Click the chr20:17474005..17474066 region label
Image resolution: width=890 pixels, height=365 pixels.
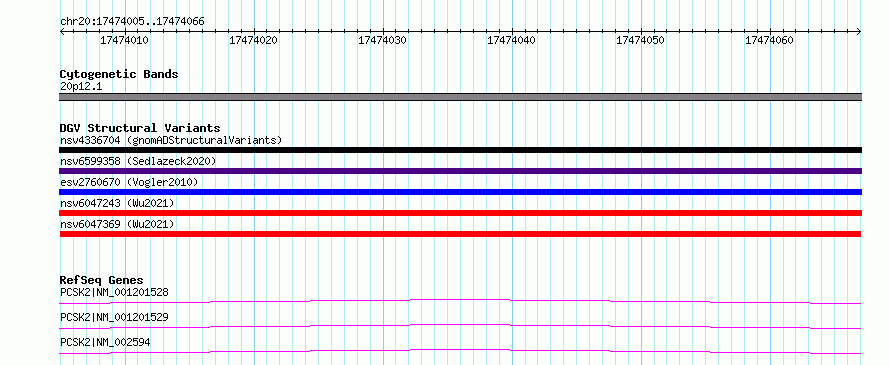(x=132, y=22)
